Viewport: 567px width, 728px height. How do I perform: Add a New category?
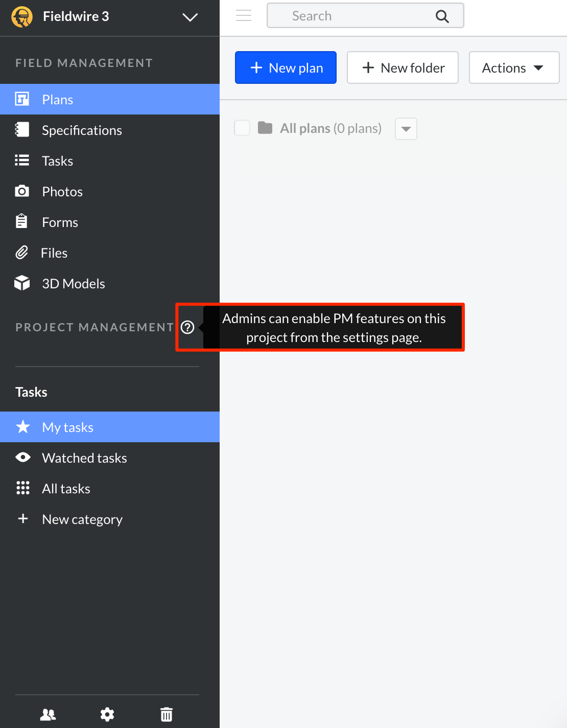click(82, 519)
